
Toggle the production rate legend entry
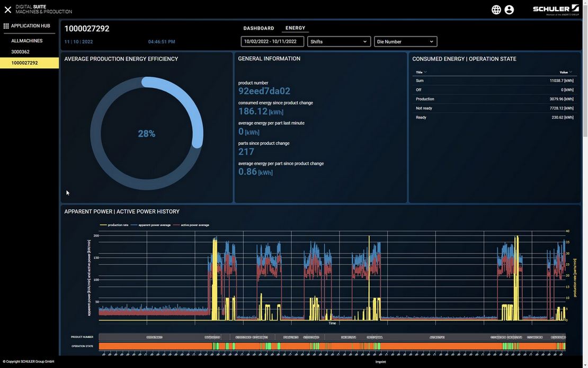114,225
